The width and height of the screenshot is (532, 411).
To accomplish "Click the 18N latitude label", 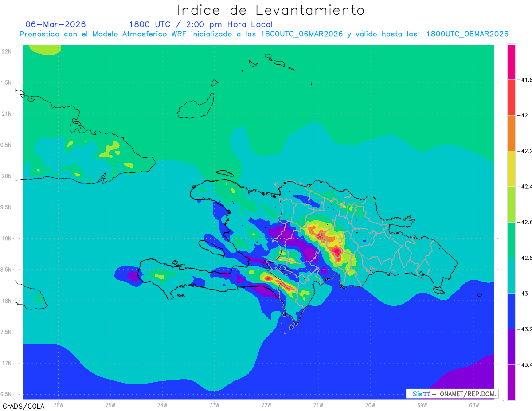I will pyautogui.click(x=8, y=301).
